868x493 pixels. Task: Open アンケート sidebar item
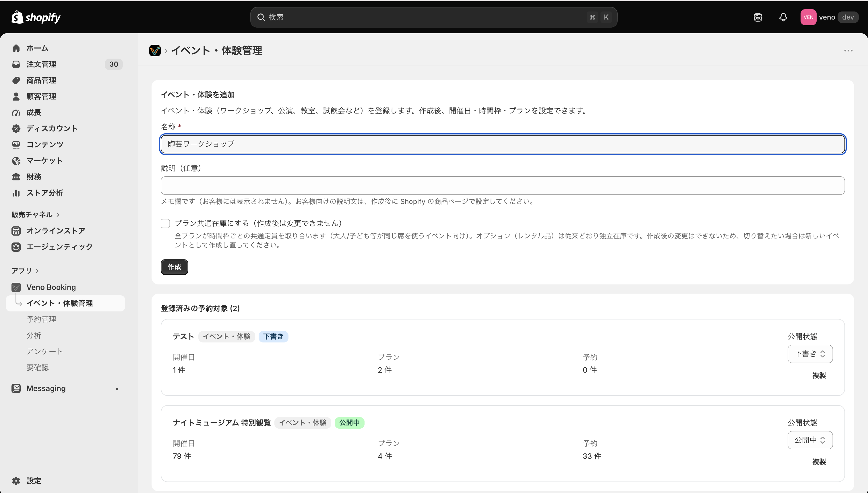(x=45, y=351)
